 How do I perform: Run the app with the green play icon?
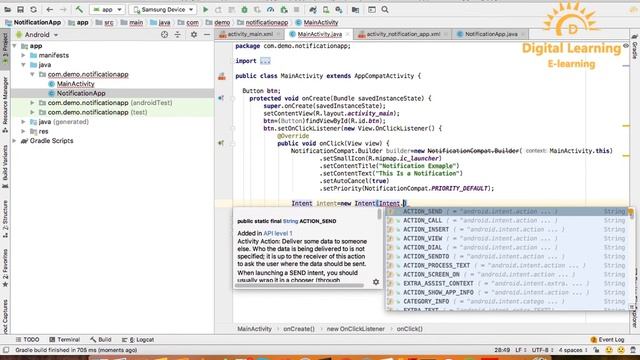click(206, 9)
